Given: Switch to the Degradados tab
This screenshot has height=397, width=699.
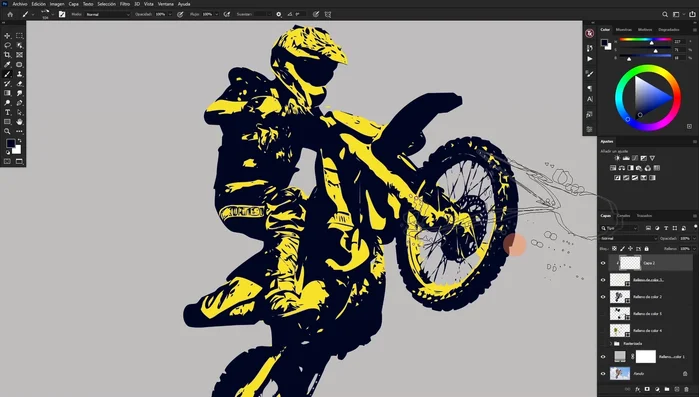Looking at the screenshot, I should 669,29.
